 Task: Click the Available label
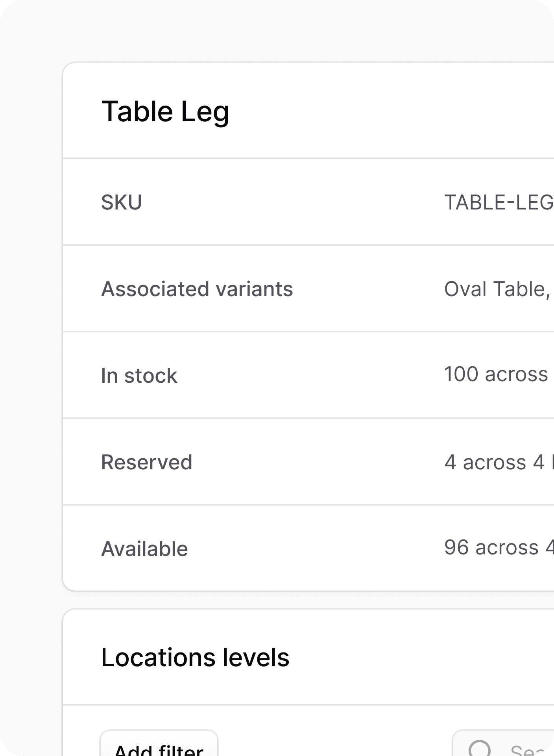pos(144,549)
